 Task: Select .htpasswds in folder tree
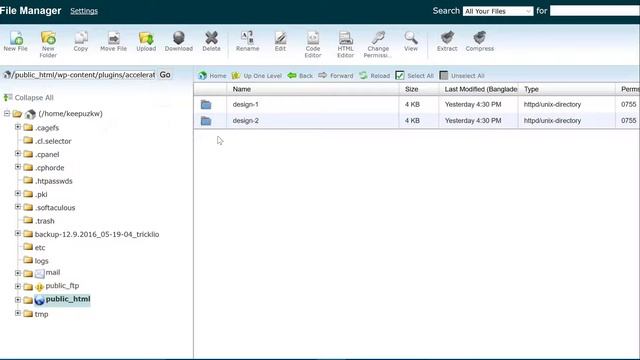53,181
